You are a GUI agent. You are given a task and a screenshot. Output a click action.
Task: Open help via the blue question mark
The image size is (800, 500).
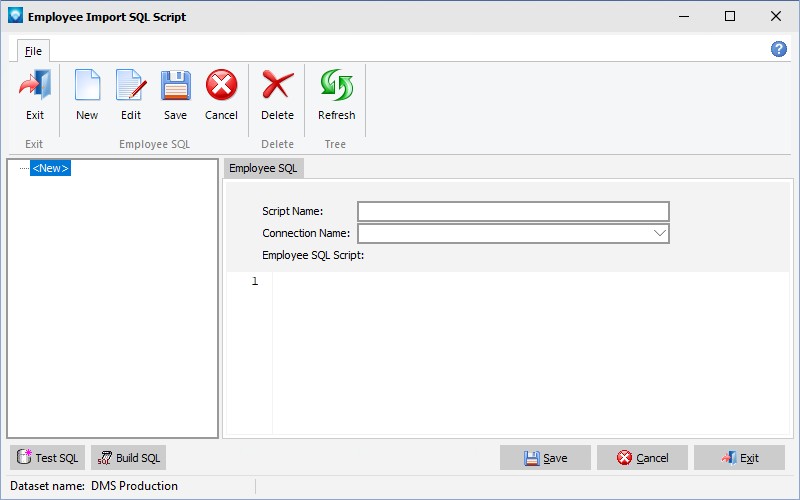[779, 49]
